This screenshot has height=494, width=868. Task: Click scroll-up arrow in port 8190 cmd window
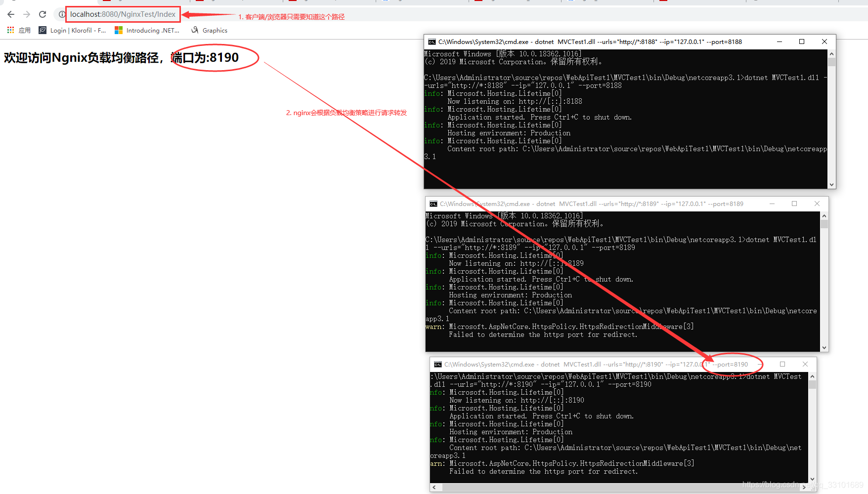point(812,376)
